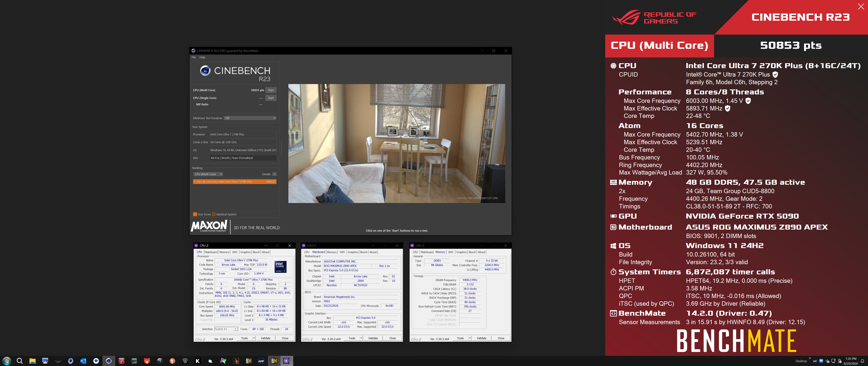
Task: Click the Cinebench taskbar icon
Action: tap(108, 361)
